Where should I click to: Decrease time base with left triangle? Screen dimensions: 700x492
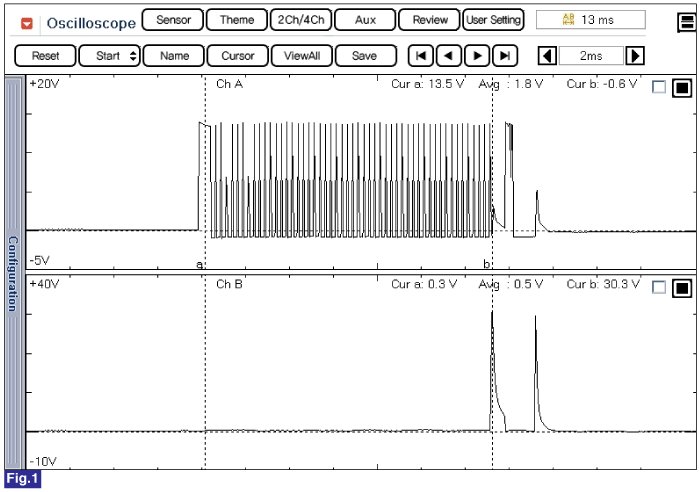546,56
